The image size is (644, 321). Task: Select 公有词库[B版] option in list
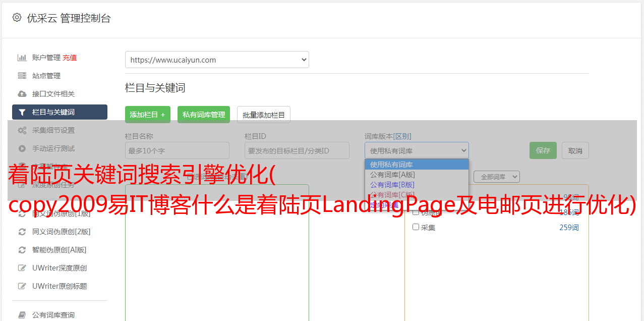417,185
